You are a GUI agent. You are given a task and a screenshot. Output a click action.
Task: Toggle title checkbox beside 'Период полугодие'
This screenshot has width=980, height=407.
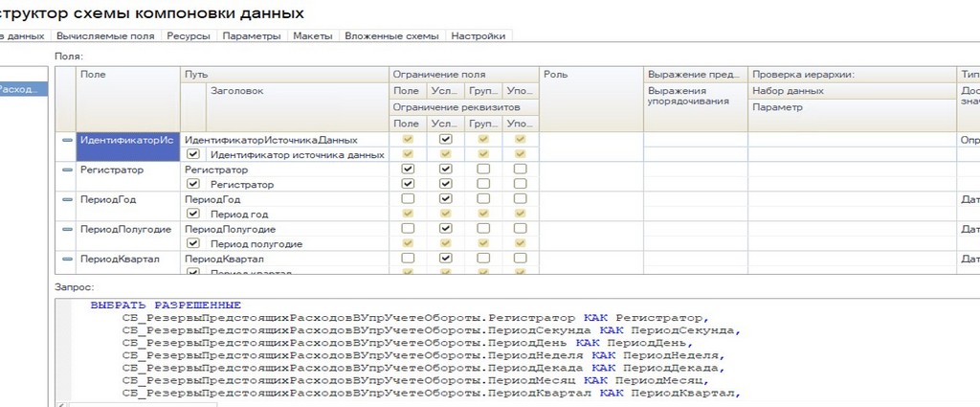[x=193, y=243]
